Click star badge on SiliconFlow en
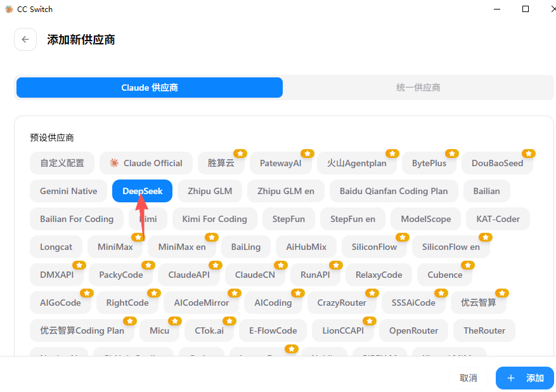The height and width of the screenshot is (392, 556). click(486, 237)
